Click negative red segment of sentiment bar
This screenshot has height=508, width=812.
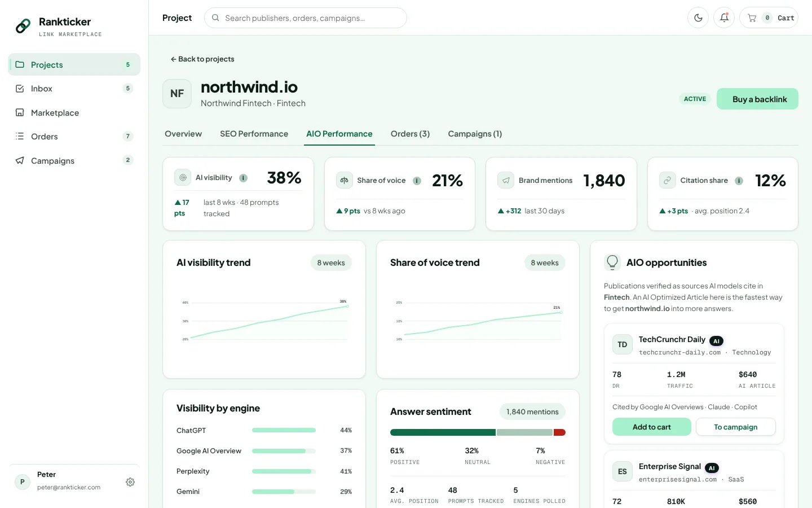coord(559,432)
